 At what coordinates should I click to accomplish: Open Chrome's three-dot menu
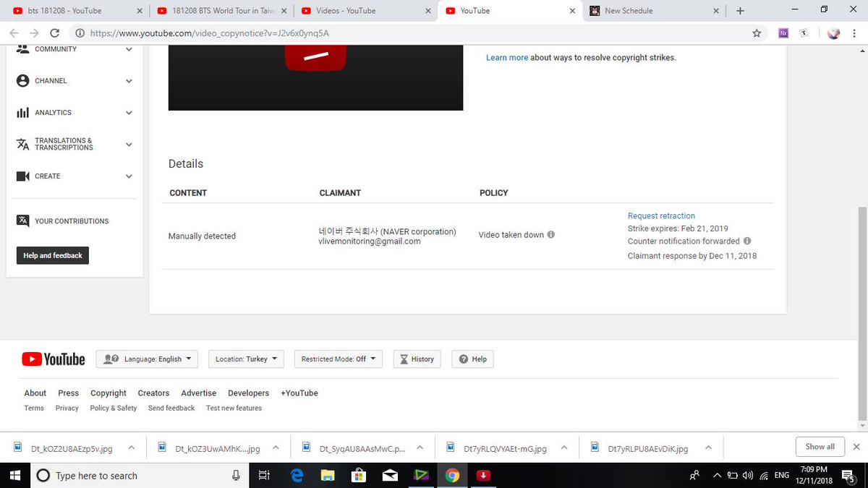click(854, 33)
